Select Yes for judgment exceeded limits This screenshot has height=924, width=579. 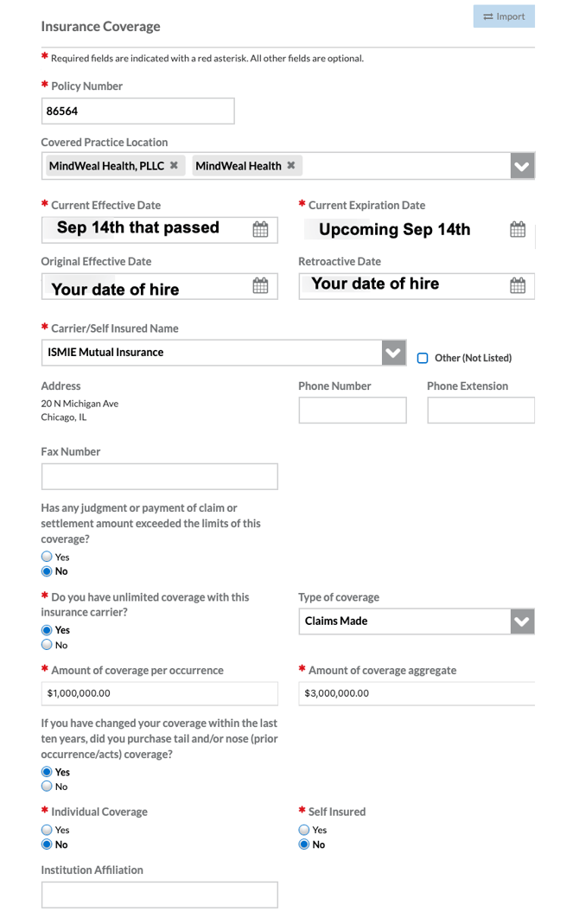pos(47,557)
